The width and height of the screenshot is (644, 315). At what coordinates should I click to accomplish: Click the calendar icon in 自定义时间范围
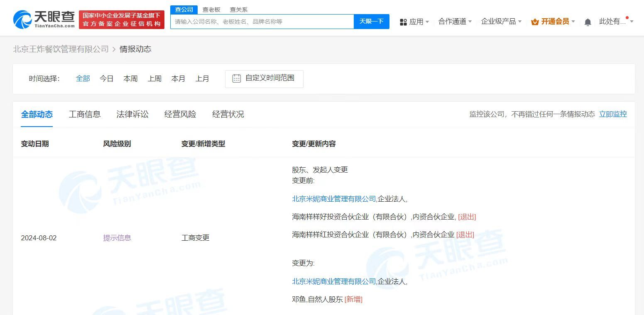tap(236, 78)
